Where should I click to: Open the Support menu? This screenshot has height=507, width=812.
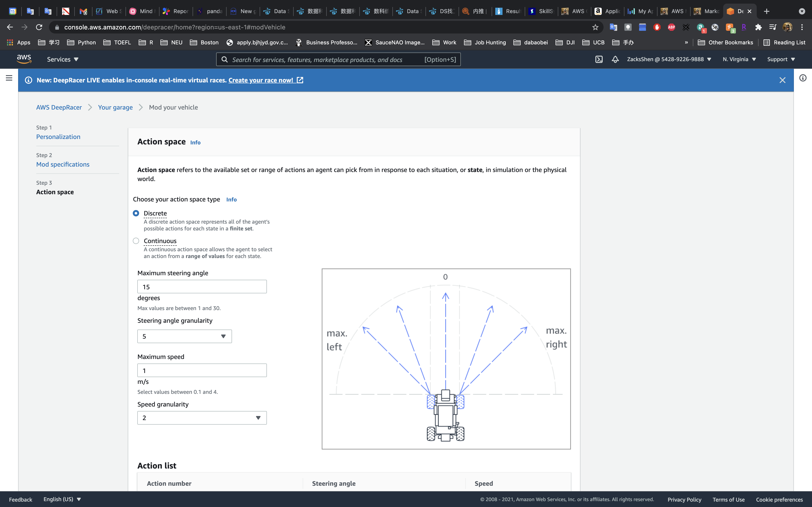pos(781,59)
